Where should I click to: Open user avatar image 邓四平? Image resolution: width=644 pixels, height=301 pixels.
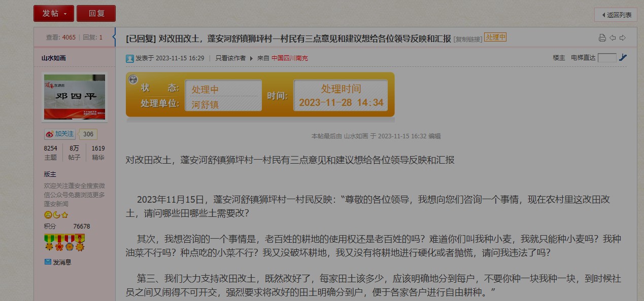(x=75, y=97)
